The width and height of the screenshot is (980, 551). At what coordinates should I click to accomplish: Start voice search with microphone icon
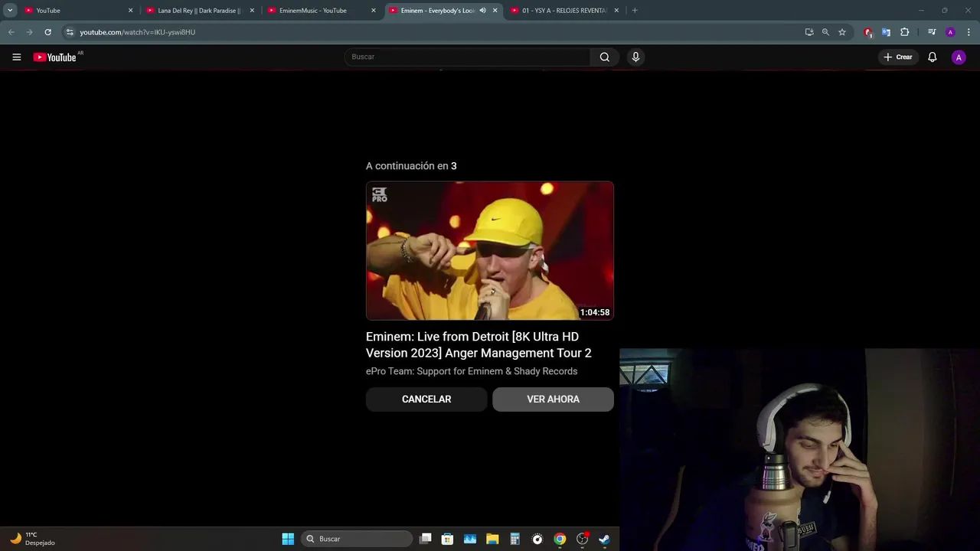[x=635, y=57]
